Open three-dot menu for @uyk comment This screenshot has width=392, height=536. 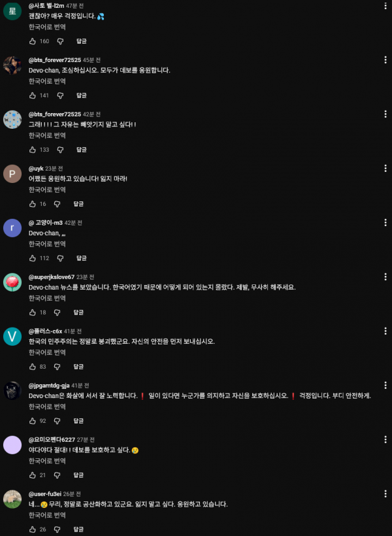[x=385, y=168]
